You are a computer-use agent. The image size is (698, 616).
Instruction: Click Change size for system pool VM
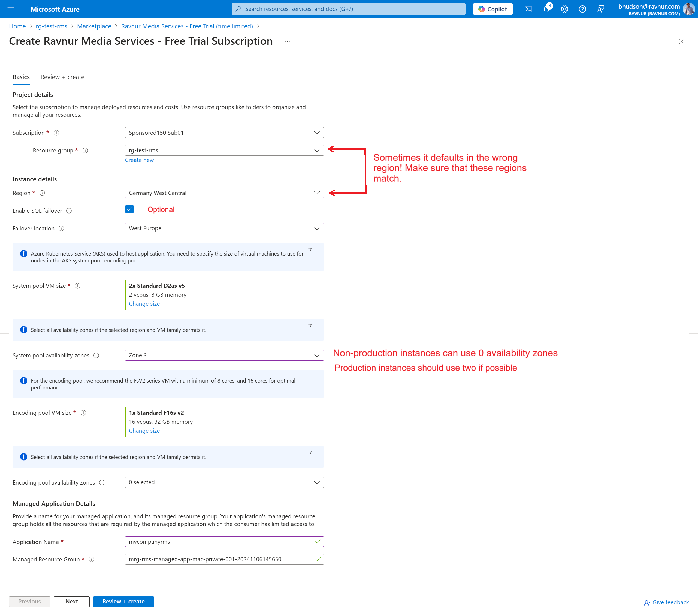coord(144,304)
